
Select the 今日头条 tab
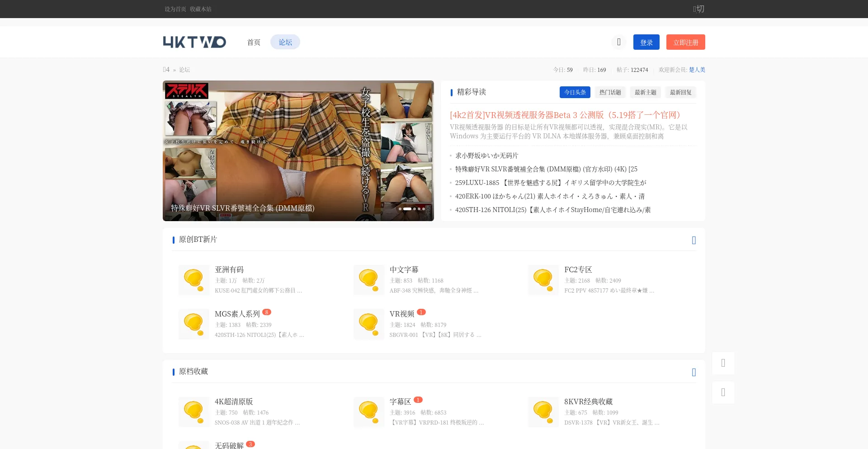[575, 92]
